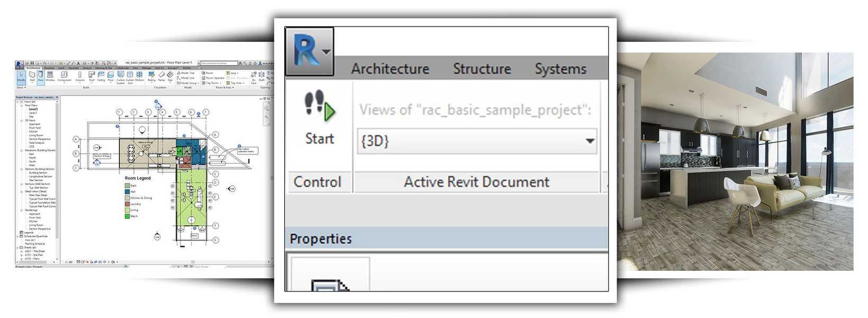Collapse the Floor Plans tree node
This screenshot has width=868, height=318.
tap(22, 105)
